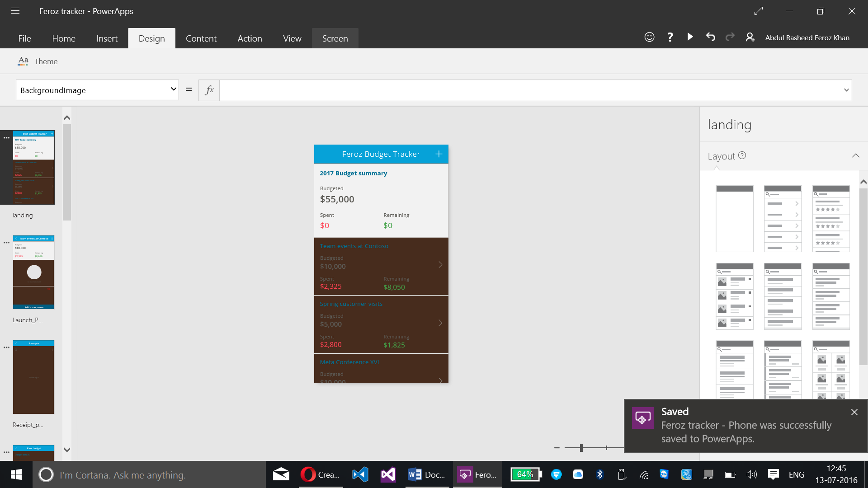This screenshot has width=868, height=488.
Task: Collapse the Layout section chevron
Action: [855, 155]
